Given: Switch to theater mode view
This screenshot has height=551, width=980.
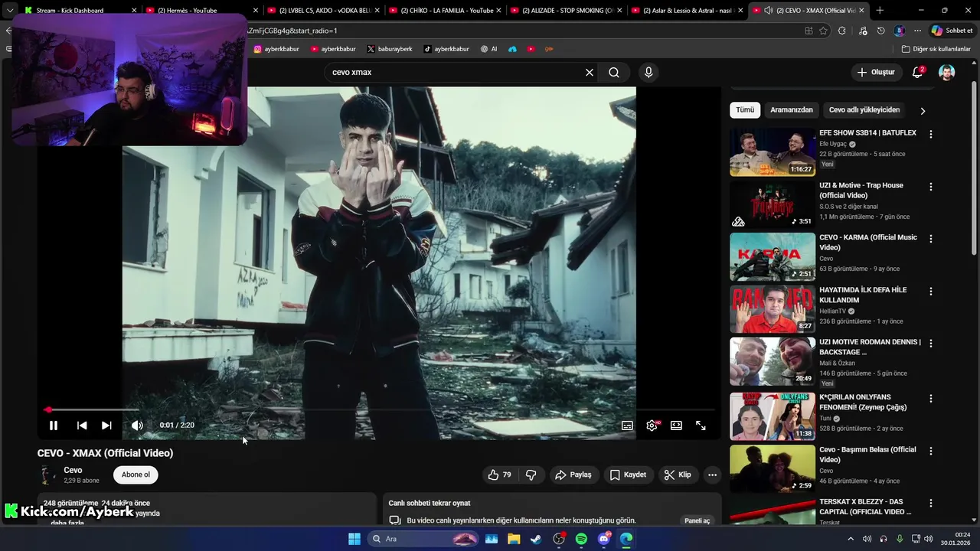Looking at the screenshot, I should coord(676,425).
